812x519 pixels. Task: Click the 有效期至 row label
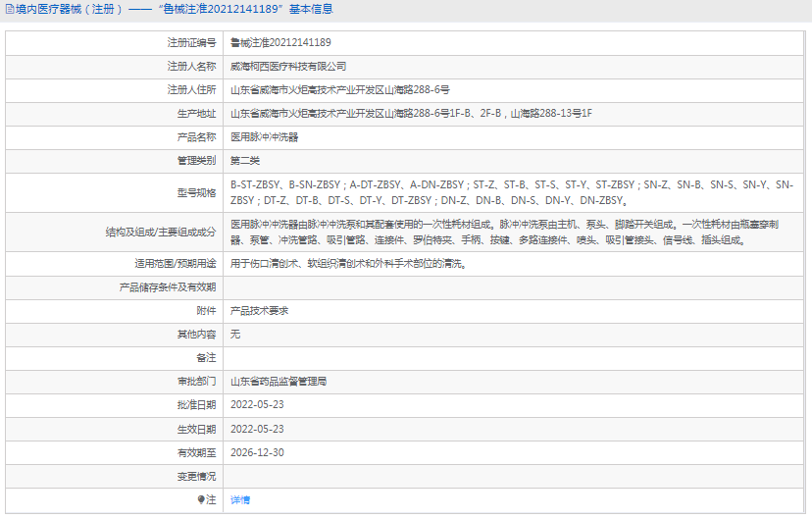(197, 452)
